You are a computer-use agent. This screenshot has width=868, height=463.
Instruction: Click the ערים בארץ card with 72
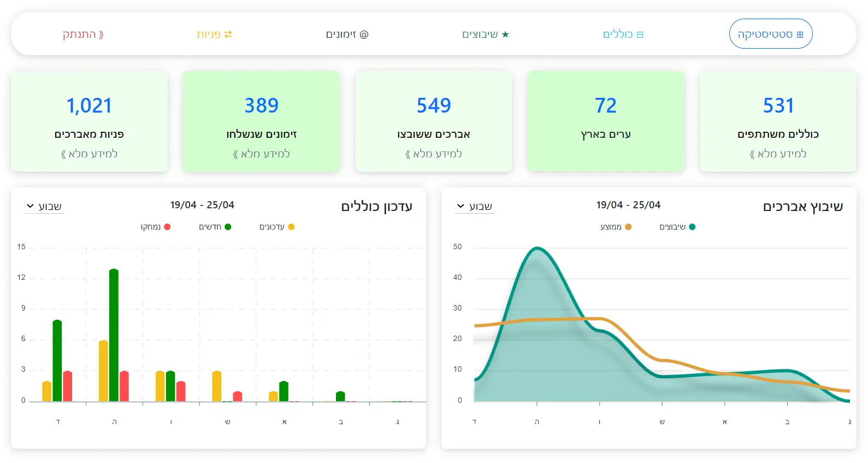tap(606, 121)
